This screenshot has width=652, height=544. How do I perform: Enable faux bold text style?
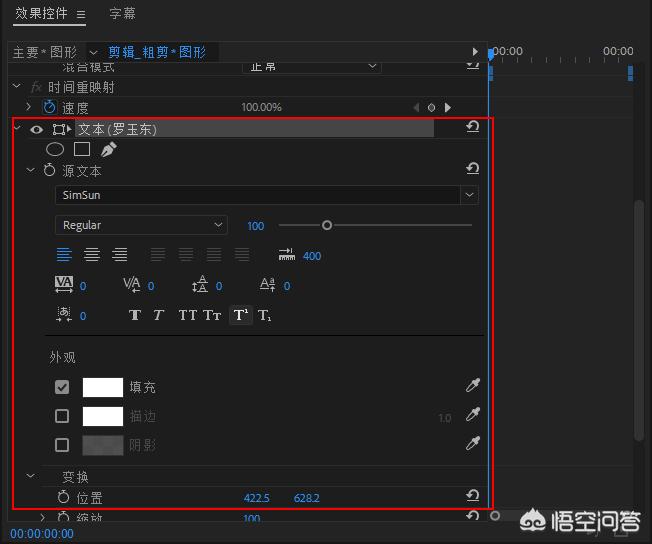coord(135,315)
